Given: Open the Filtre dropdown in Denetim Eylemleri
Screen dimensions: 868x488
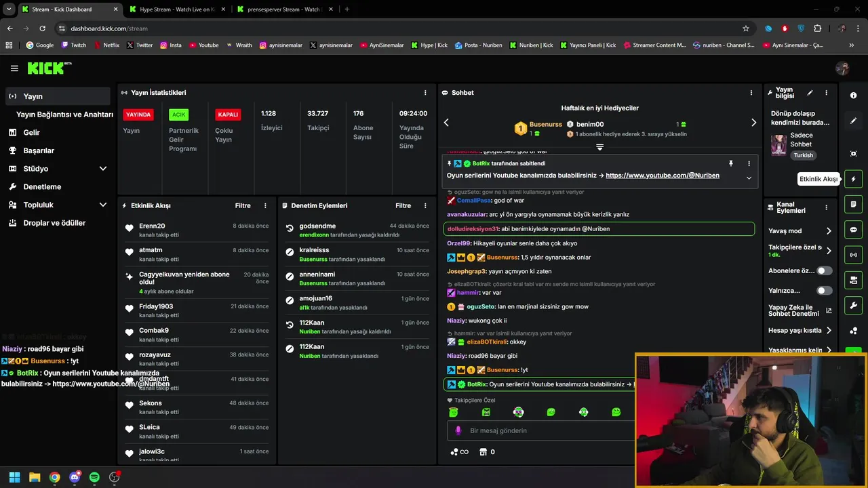Looking at the screenshot, I should pos(403,205).
